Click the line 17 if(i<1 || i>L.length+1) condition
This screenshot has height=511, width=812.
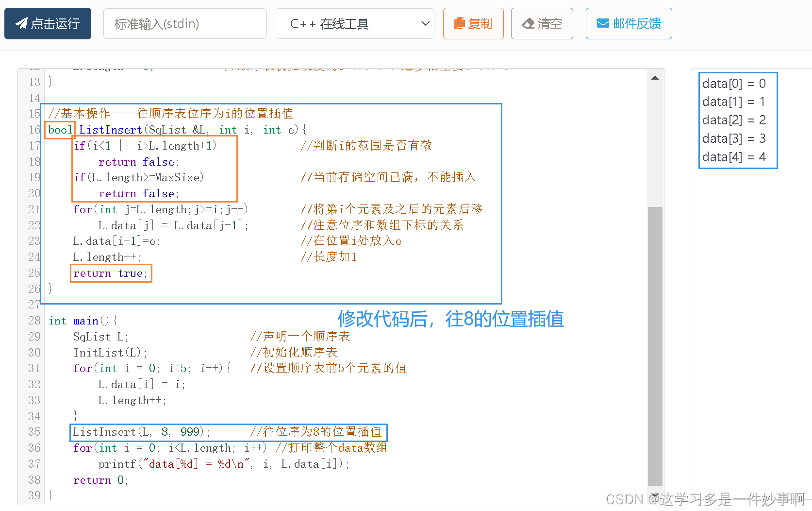(x=145, y=146)
